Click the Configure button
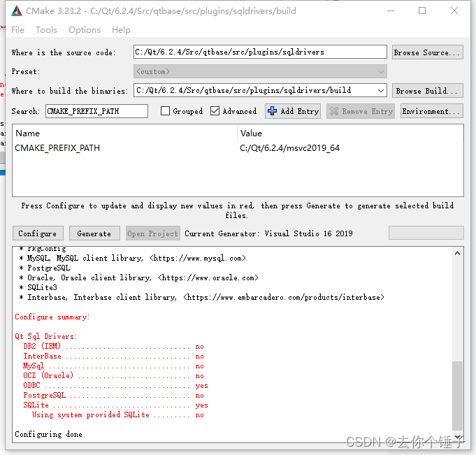The image size is (476, 455). click(38, 233)
